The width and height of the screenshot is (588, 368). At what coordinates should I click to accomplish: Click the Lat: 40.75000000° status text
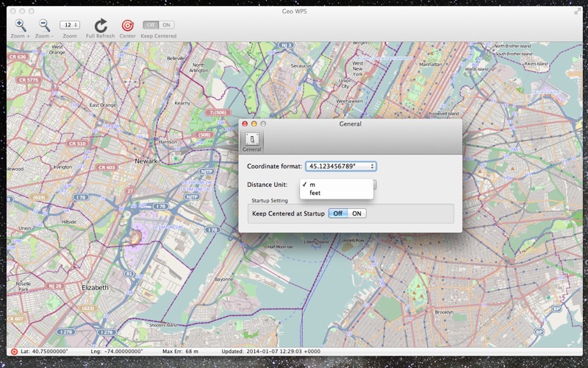(44, 352)
